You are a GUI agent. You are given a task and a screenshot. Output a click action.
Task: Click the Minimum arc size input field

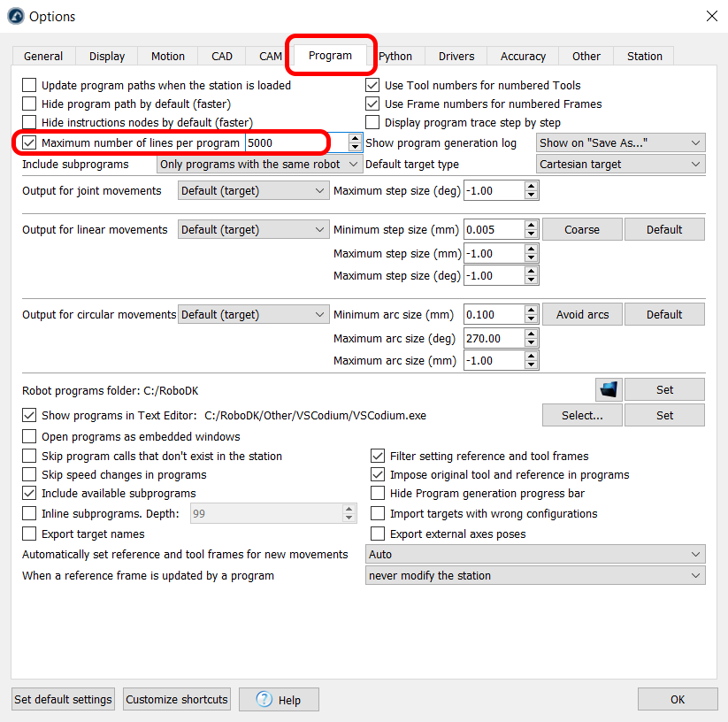click(x=494, y=315)
